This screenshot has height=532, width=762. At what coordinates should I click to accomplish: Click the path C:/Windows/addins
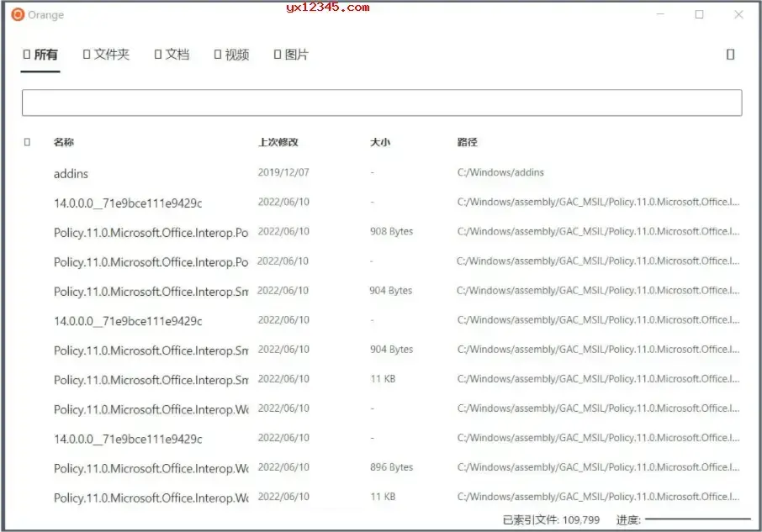(500, 172)
